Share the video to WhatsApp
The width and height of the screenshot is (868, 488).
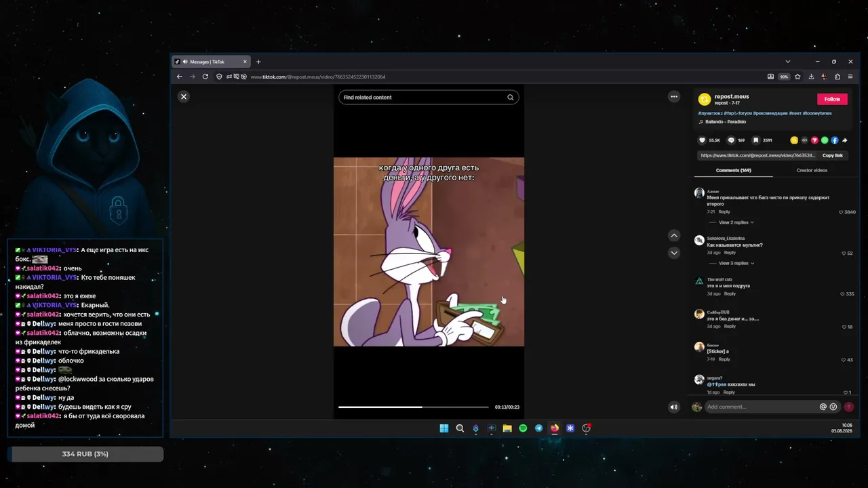pos(825,140)
